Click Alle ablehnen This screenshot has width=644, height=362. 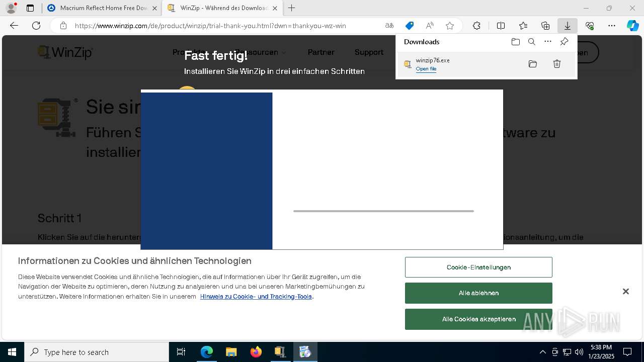click(478, 293)
